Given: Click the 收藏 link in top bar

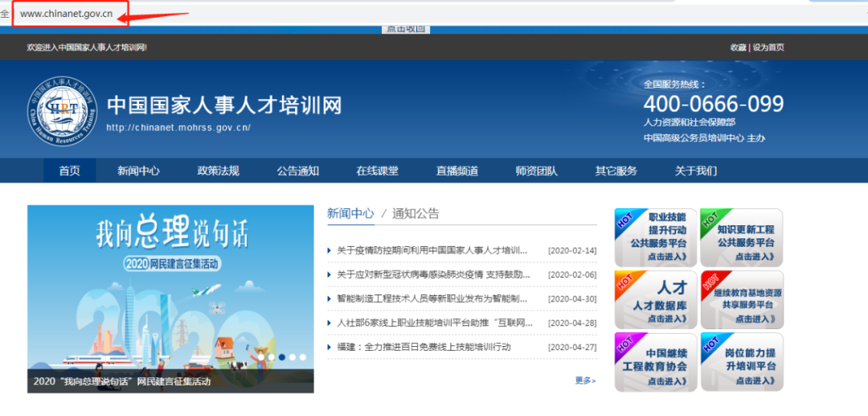Looking at the screenshot, I should tap(737, 47).
